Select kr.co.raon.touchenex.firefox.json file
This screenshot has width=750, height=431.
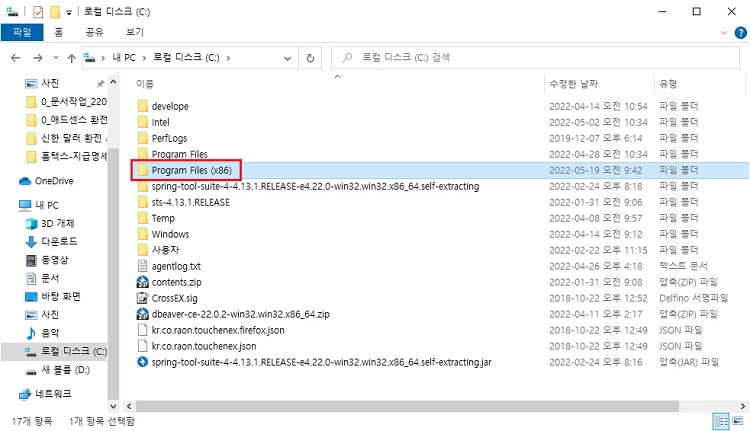[218, 330]
